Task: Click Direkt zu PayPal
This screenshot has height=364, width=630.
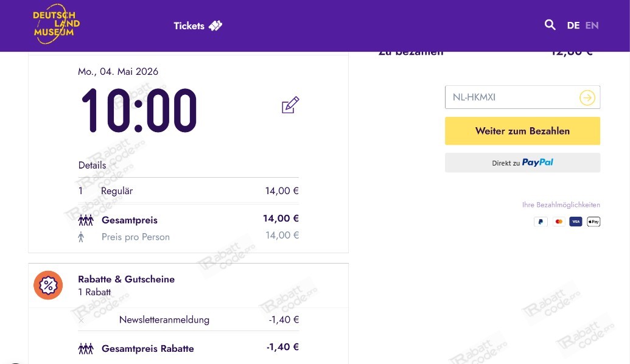Action: pos(522,163)
